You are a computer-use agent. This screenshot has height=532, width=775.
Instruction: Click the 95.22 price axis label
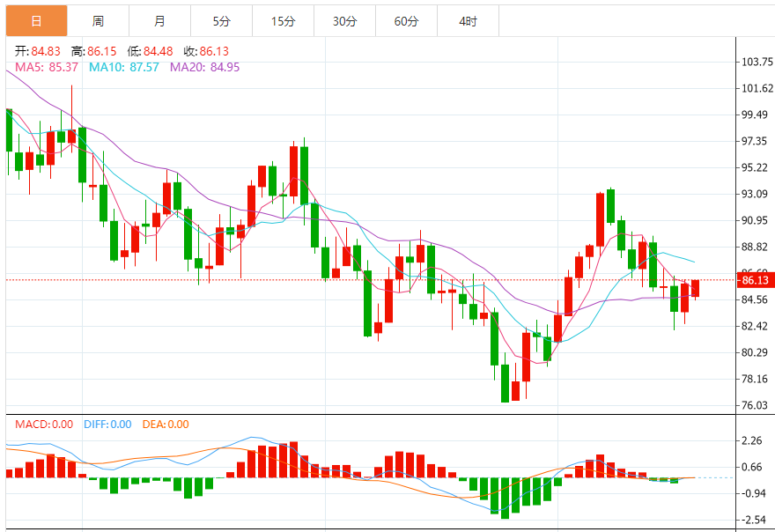(755, 167)
